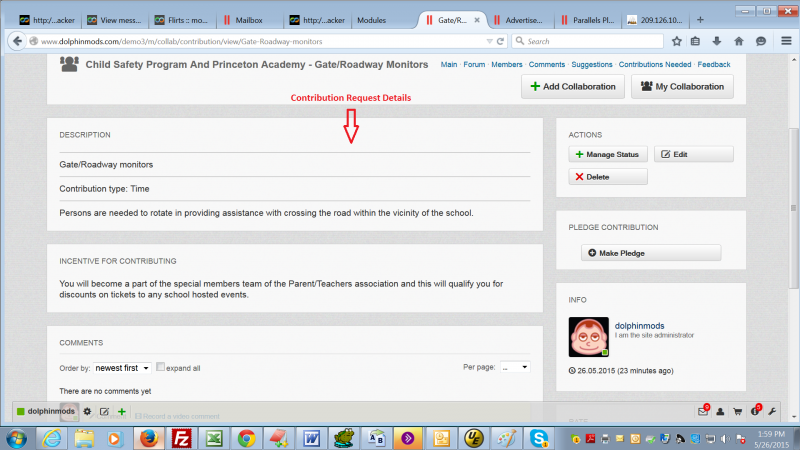Image resolution: width=800 pixels, height=450 pixels.
Task: Open the address bar history dropdown arrow
Action: (489, 41)
